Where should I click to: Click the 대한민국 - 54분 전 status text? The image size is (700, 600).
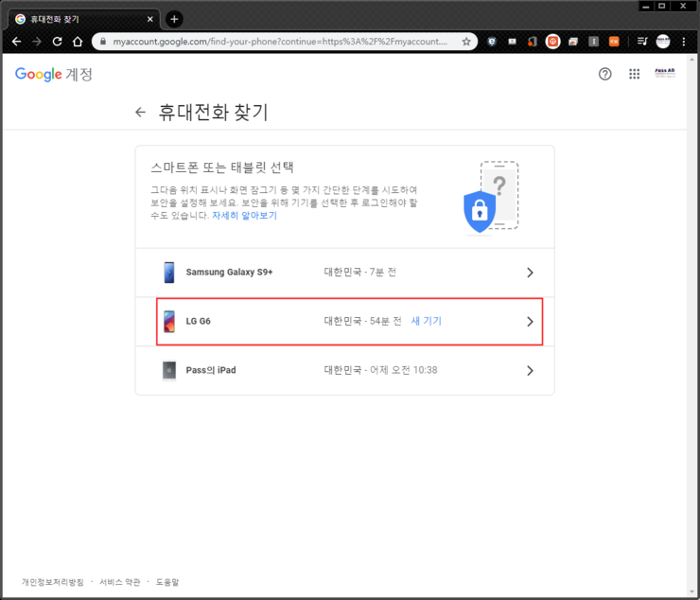[x=362, y=321]
